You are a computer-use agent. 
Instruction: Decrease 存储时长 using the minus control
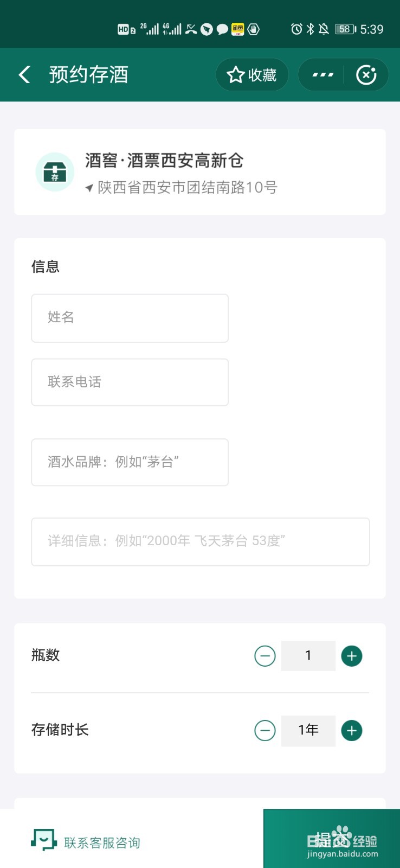click(265, 731)
